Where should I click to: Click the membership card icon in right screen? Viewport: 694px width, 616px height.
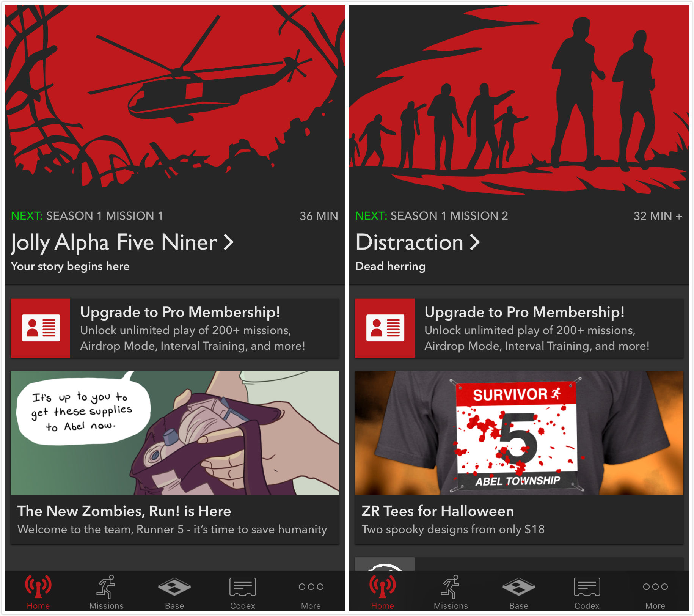(385, 328)
